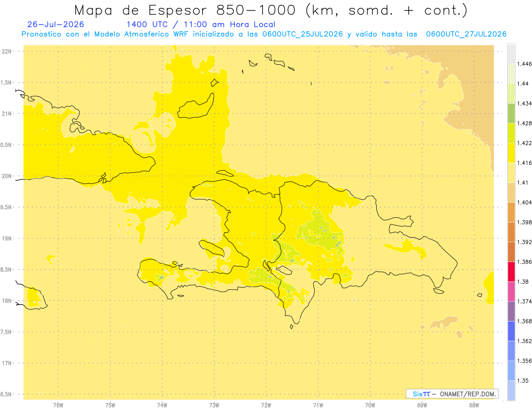The width and height of the screenshot is (532, 411).
Task: Select the swatch between 1.356 and 1.362
Action: [x=512, y=351]
